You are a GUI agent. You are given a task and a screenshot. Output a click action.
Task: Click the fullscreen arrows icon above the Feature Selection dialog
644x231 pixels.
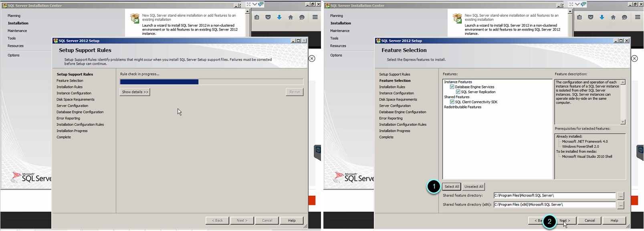pos(571,4)
